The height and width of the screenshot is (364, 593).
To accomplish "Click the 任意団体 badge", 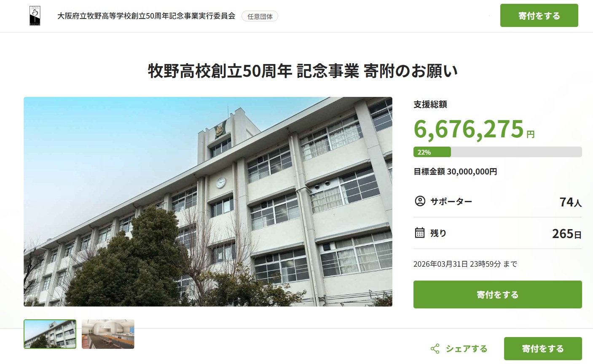I will (x=260, y=16).
